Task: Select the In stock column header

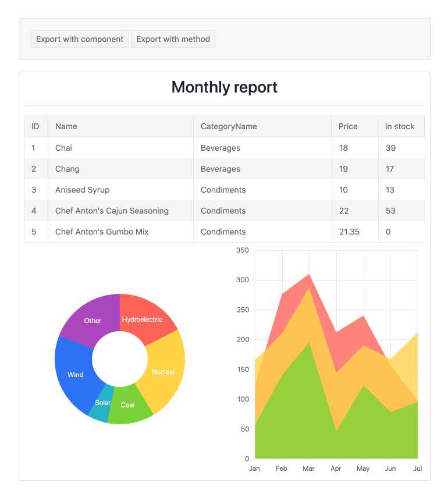Action: (x=400, y=126)
